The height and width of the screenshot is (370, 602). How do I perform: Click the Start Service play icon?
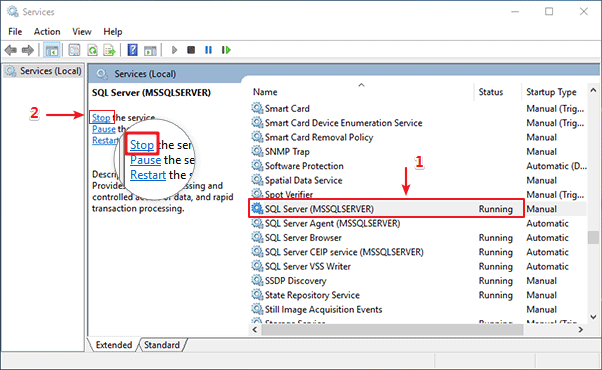point(174,50)
